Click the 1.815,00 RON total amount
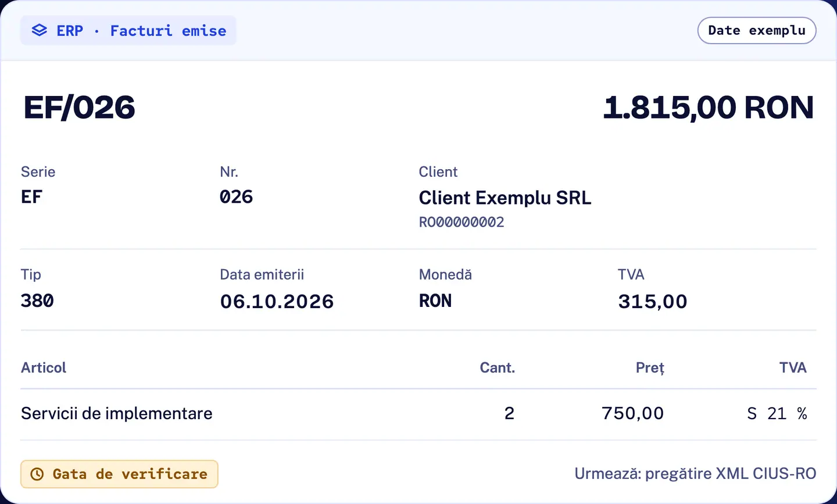 [709, 108]
